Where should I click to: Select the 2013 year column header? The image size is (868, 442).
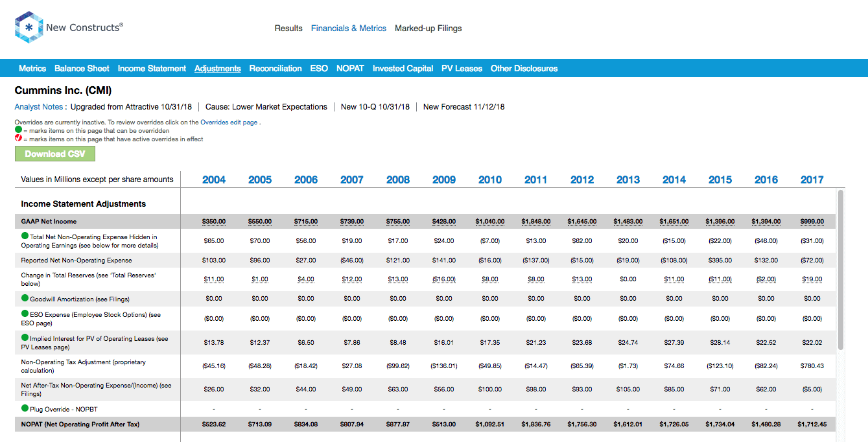tap(628, 180)
